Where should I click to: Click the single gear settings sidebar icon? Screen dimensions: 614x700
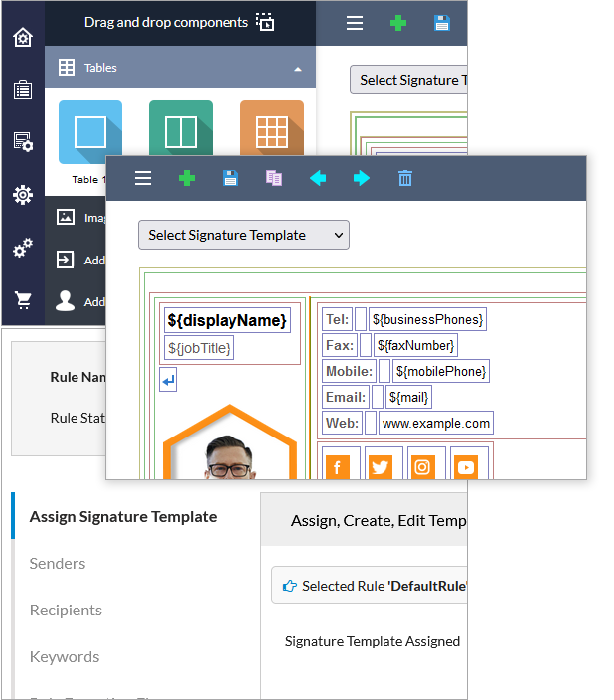(22, 195)
